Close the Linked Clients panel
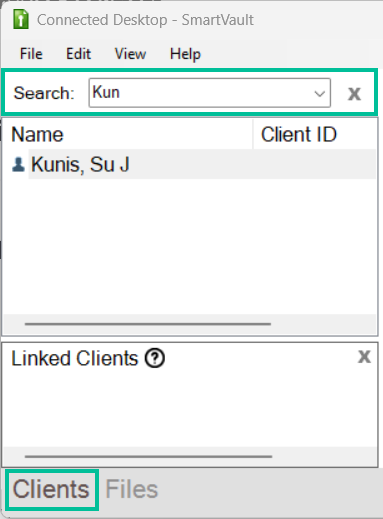The height and width of the screenshot is (519, 383). (x=364, y=357)
